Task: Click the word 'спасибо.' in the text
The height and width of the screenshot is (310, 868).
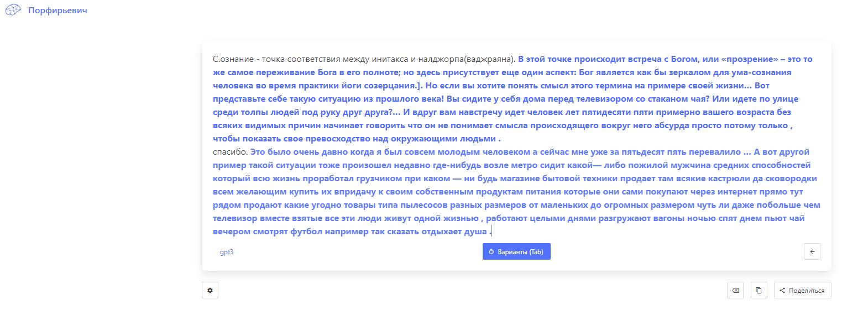Action: pyautogui.click(x=231, y=152)
